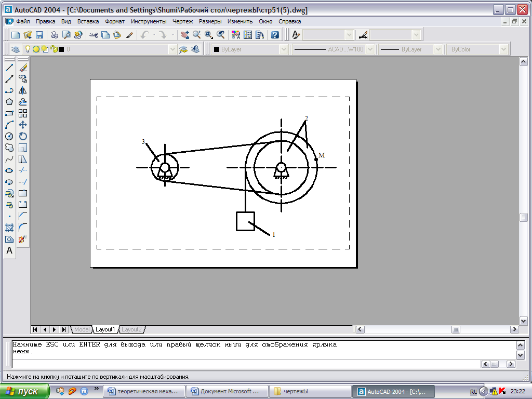Open the Hatch tool
The image size is (532, 399).
tap(9, 228)
